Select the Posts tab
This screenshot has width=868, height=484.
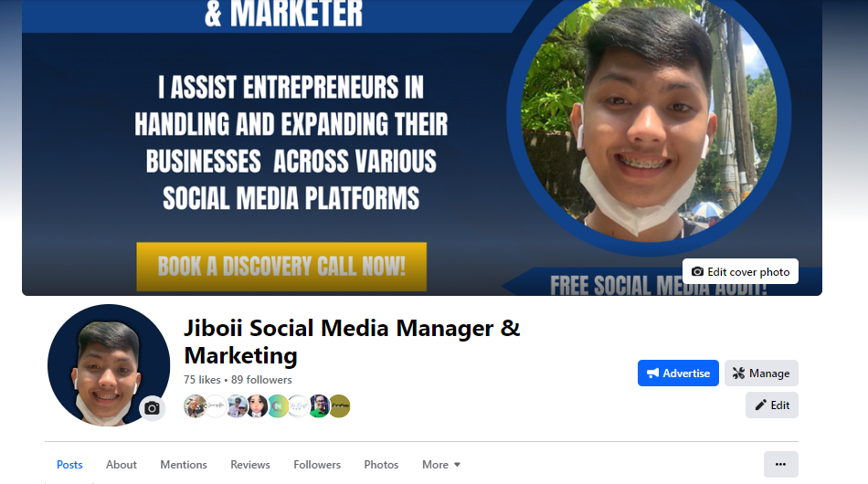click(69, 465)
